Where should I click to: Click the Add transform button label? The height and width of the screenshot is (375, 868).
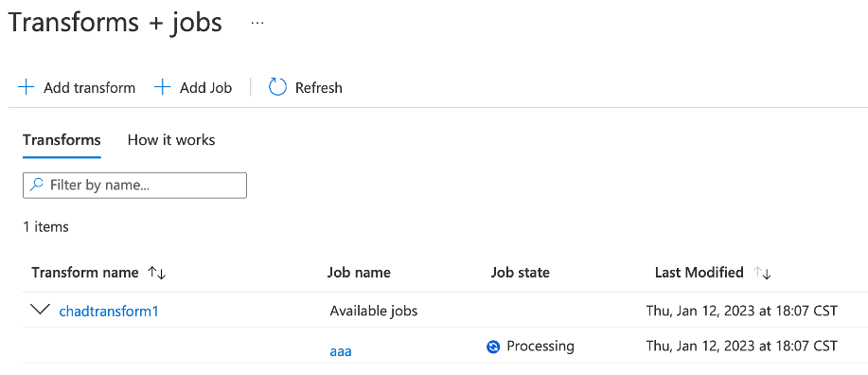(90, 87)
